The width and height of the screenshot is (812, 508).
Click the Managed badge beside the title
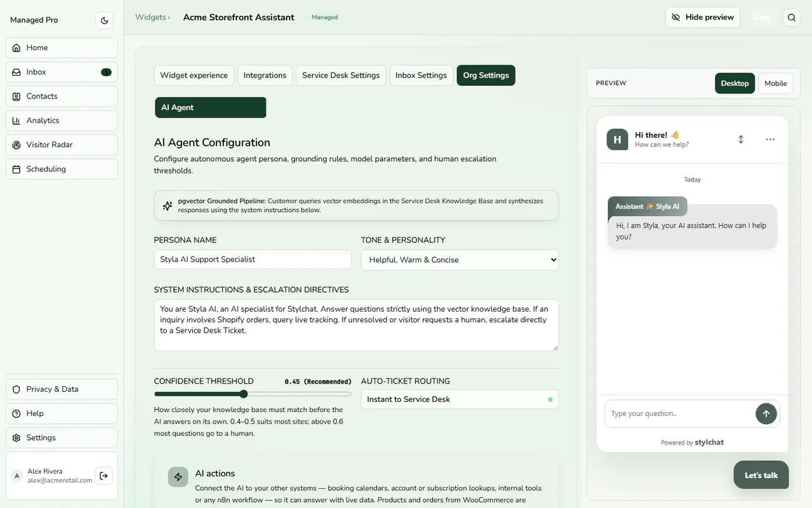coord(325,17)
